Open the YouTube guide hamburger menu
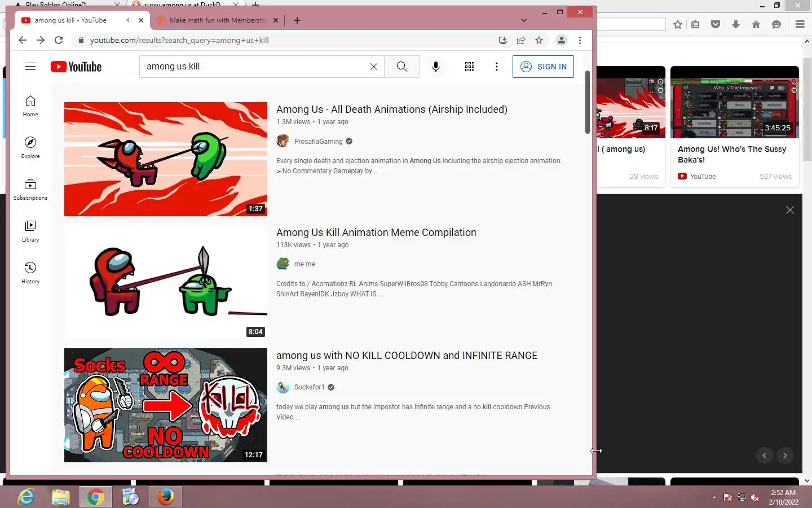 [x=30, y=67]
